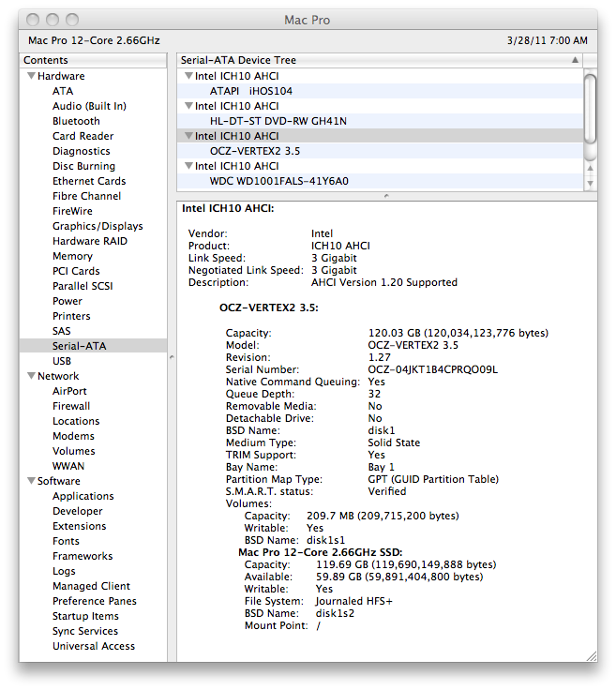Select Logs in sidebar
The width and height of the screenshot is (616, 690).
[x=64, y=571]
